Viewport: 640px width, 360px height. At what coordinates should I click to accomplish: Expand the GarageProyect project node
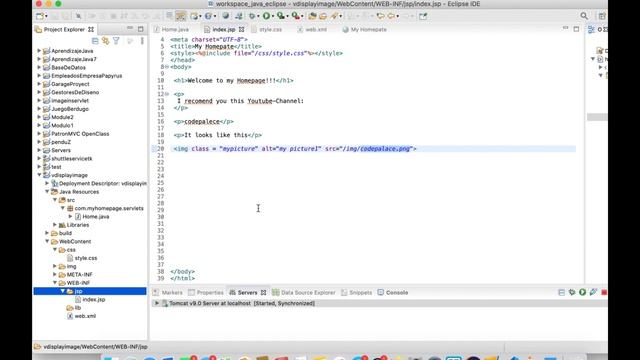tap(39, 84)
